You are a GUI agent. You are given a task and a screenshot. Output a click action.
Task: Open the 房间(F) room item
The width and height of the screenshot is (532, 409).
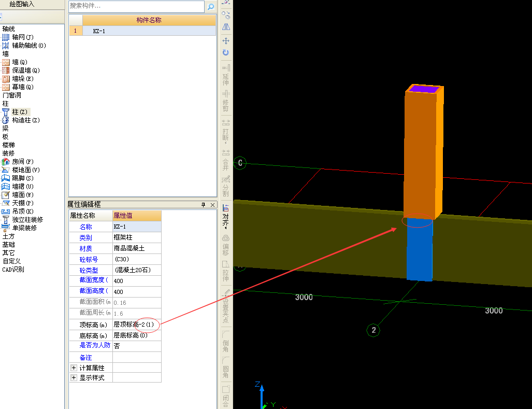(18, 162)
